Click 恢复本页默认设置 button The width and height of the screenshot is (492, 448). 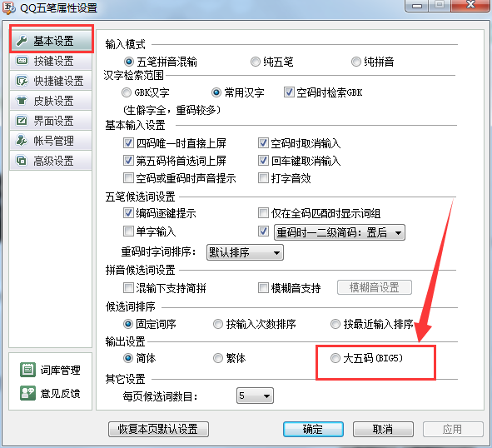158,429
